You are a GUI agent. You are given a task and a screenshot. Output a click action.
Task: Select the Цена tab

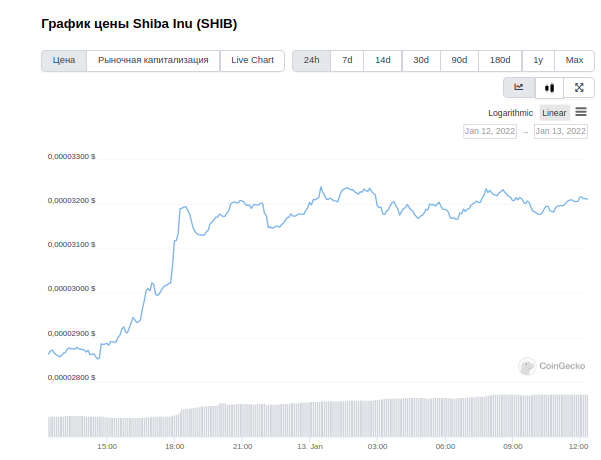pyautogui.click(x=64, y=61)
